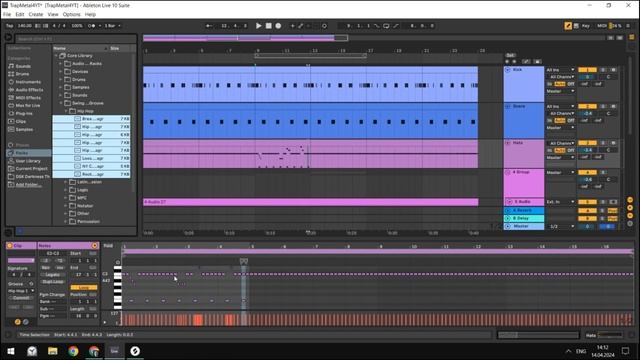Toggle the Kick track activator button
The image size is (640, 360).
(x=587, y=70)
